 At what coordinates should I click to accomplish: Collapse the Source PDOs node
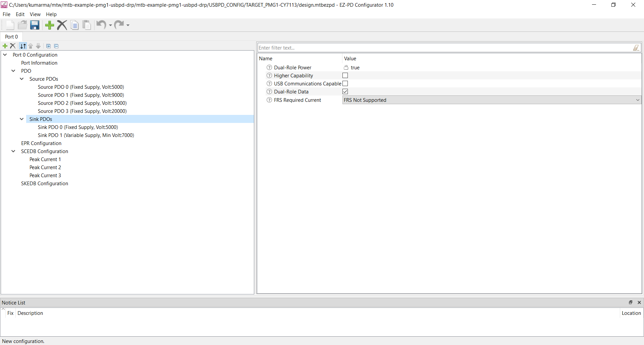pyautogui.click(x=22, y=79)
